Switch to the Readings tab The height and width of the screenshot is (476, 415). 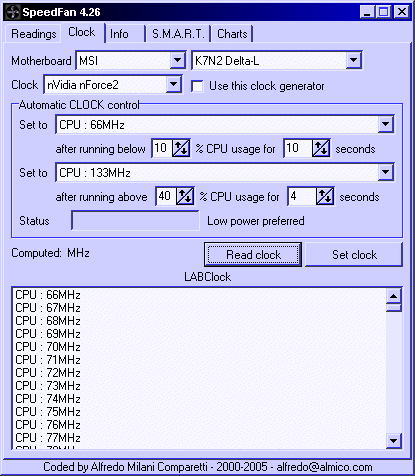tap(33, 34)
